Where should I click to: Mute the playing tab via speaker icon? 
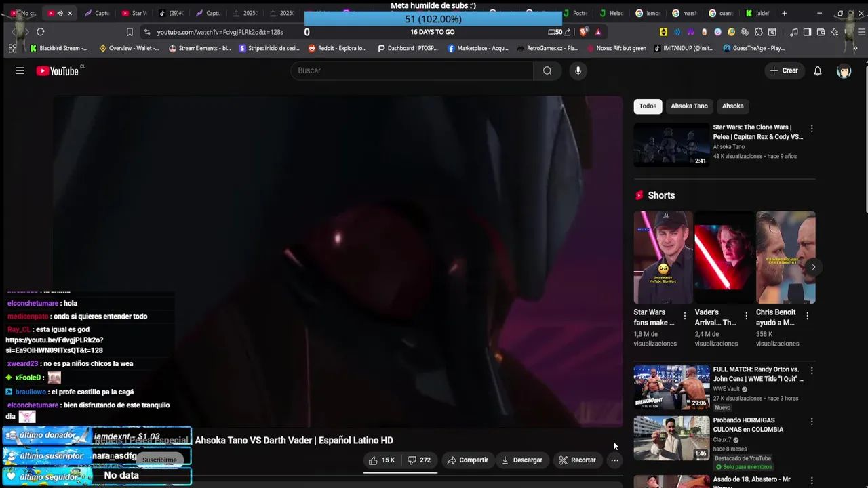pyautogui.click(x=60, y=13)
